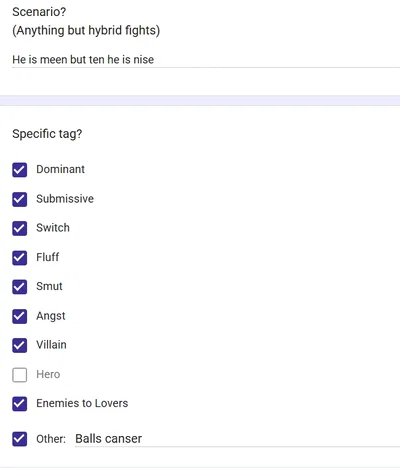Uncheck the Villain tag
The height and width of the screenshot is (468, 400).
pyautogui.click(x=20, y=345)
